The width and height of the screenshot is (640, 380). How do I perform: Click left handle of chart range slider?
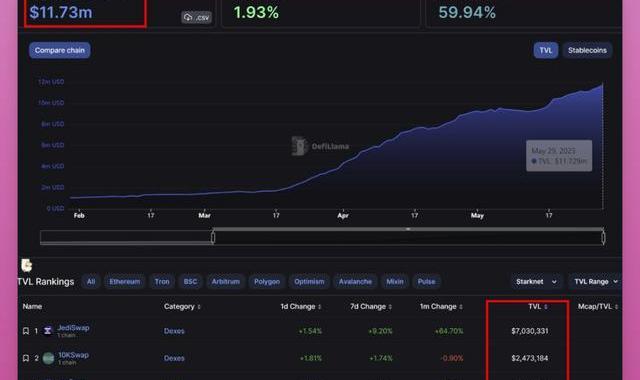(213, 237)
